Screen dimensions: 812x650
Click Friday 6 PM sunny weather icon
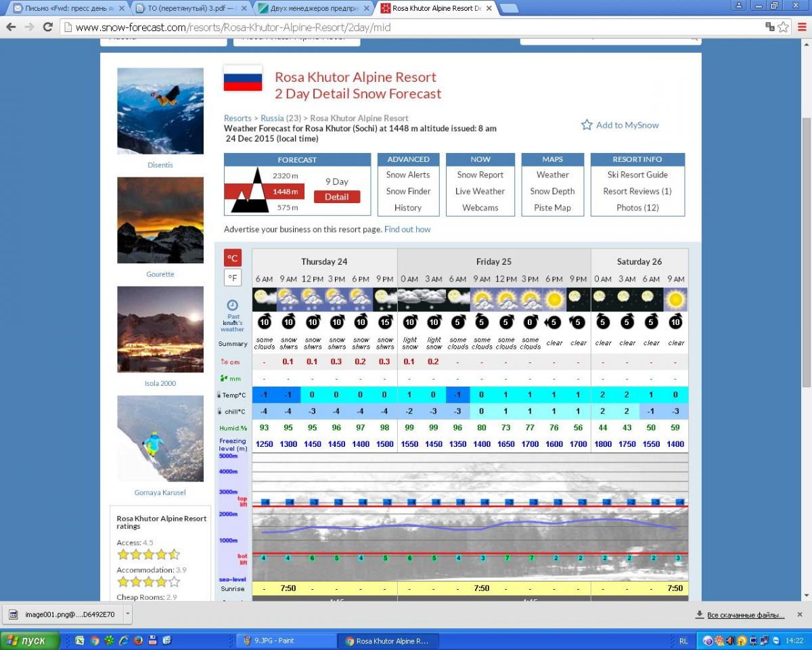pos(554,299)
